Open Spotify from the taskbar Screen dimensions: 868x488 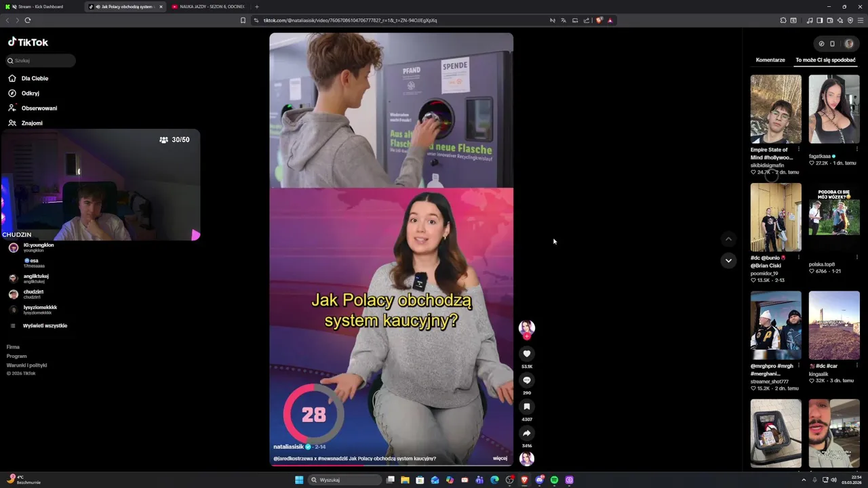(x=554, y=480)
